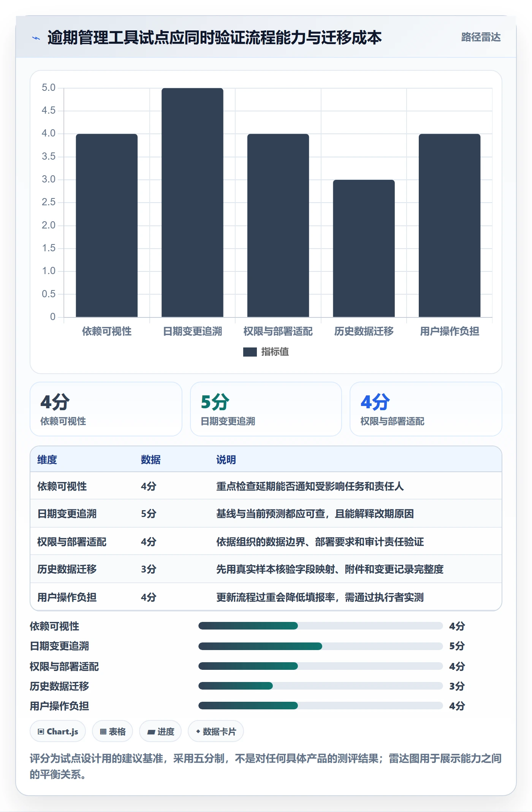
Task: Click text 依据组织的数据边界、部署要求和审计责任验证
Action: [x=320, y=542]
